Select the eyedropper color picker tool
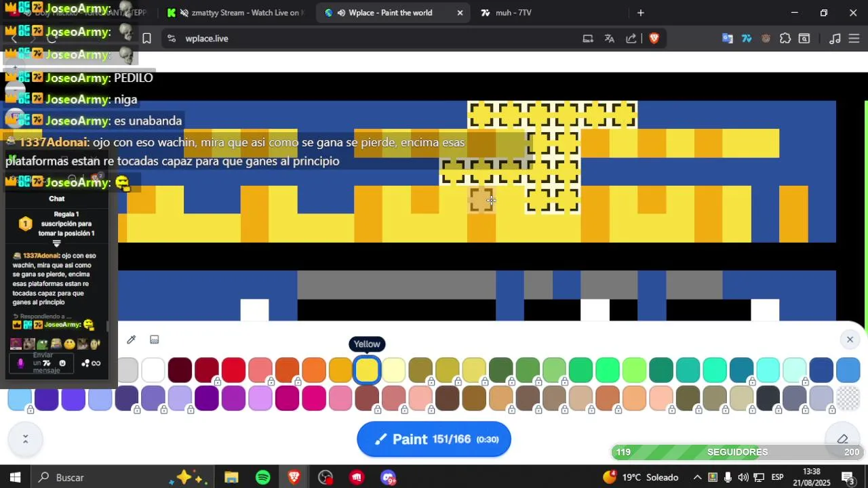Screen dimensions: 868x488 tap(132, 340)
